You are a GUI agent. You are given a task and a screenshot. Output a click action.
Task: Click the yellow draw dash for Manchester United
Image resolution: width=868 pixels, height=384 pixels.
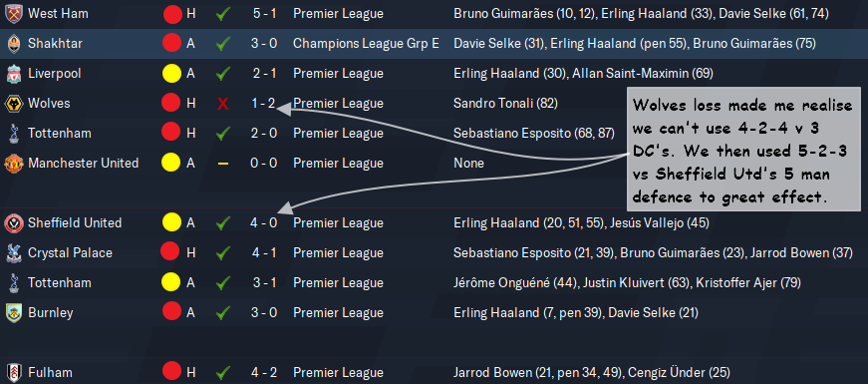(x=223, y=164)
